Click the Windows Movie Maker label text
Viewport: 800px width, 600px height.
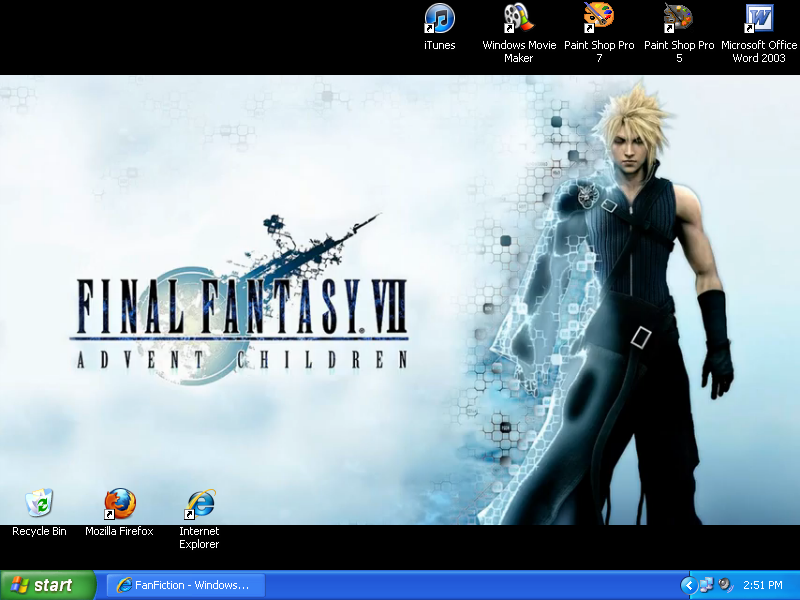[519, 52]
